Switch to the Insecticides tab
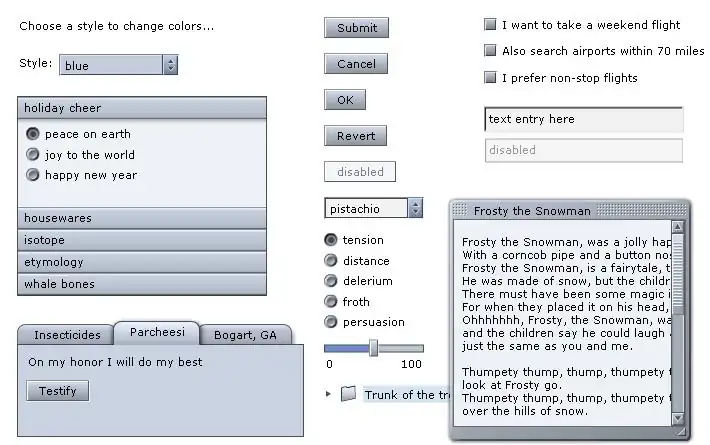Viewport: 710px width, 445px height. [67, 335]
